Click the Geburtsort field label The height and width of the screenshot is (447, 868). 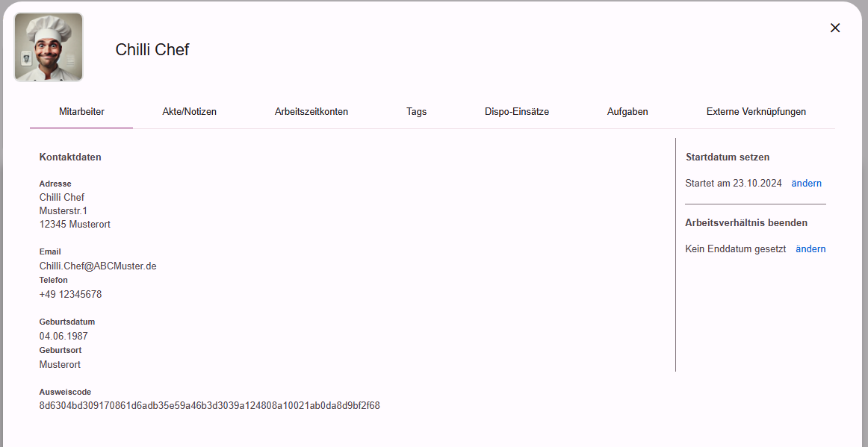click(x=61, y=350)
